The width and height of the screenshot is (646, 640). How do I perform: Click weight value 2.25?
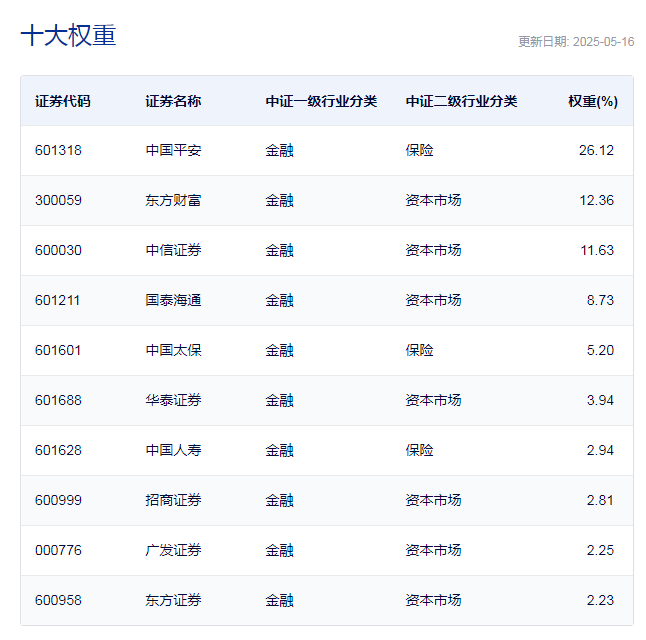click(600, 551)
